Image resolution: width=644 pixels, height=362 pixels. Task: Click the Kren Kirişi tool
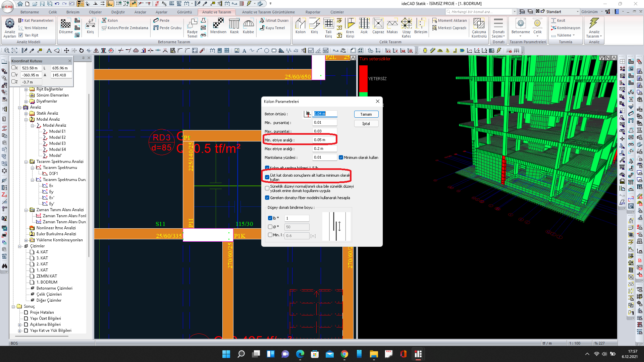[350, 28]
